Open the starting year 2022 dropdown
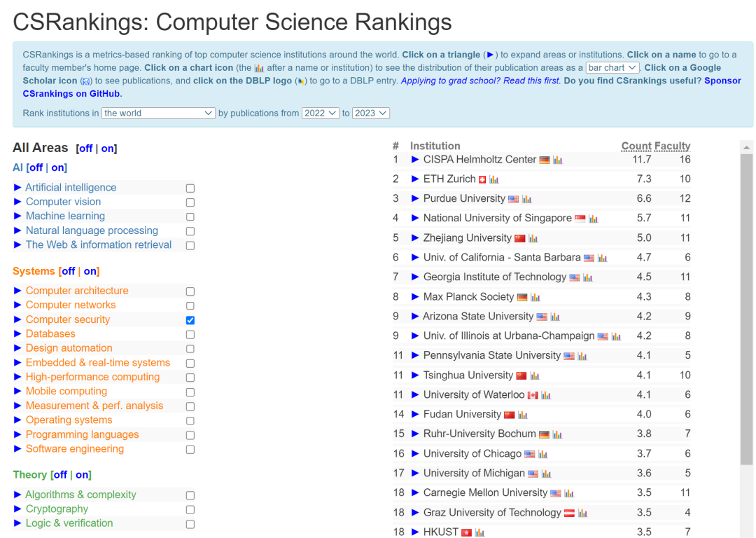Image resolution: width=756 pixels, height=538 pixels. tap(320, 113)
